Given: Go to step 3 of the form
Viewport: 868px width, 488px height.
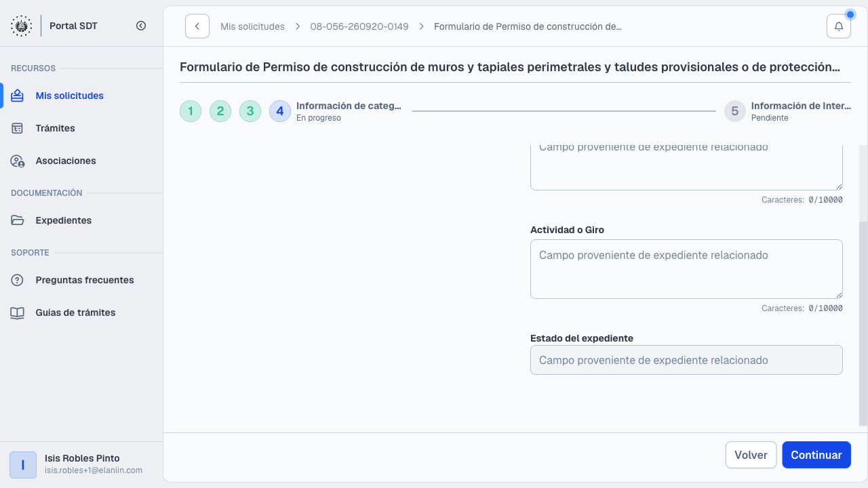Looking at the screenshot, I should click(250, 111).
